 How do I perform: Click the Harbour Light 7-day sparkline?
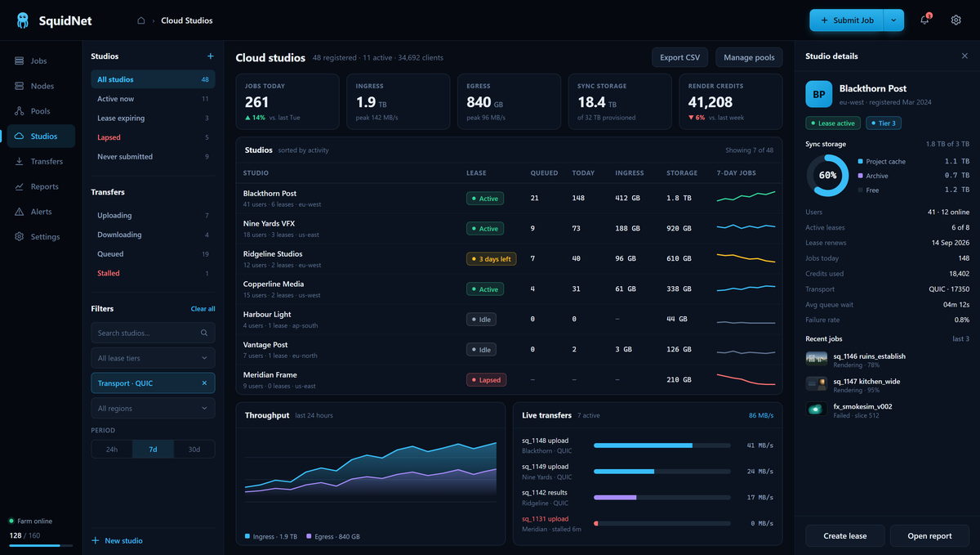[746, 322]
